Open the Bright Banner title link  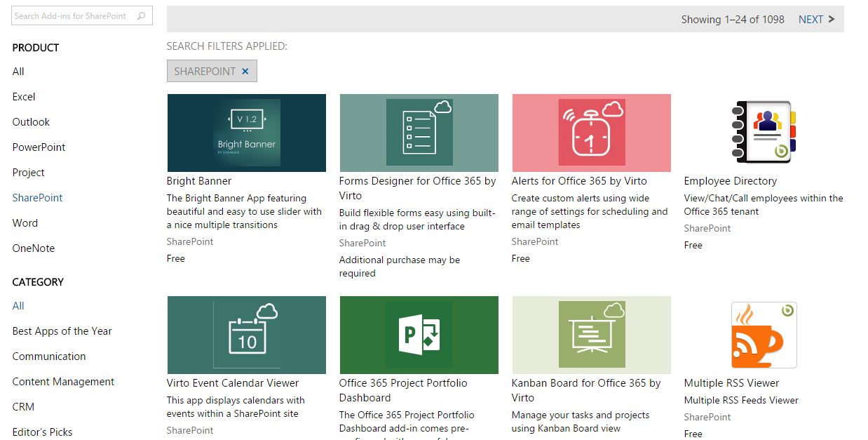[x=199, y=181]
